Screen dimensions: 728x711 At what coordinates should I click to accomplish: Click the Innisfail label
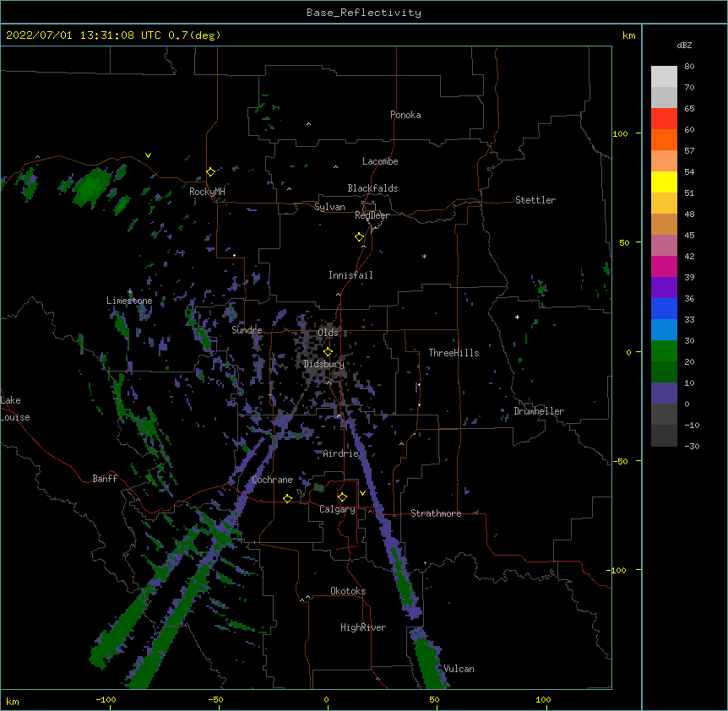pyautogui.click(x=350, y=275)
